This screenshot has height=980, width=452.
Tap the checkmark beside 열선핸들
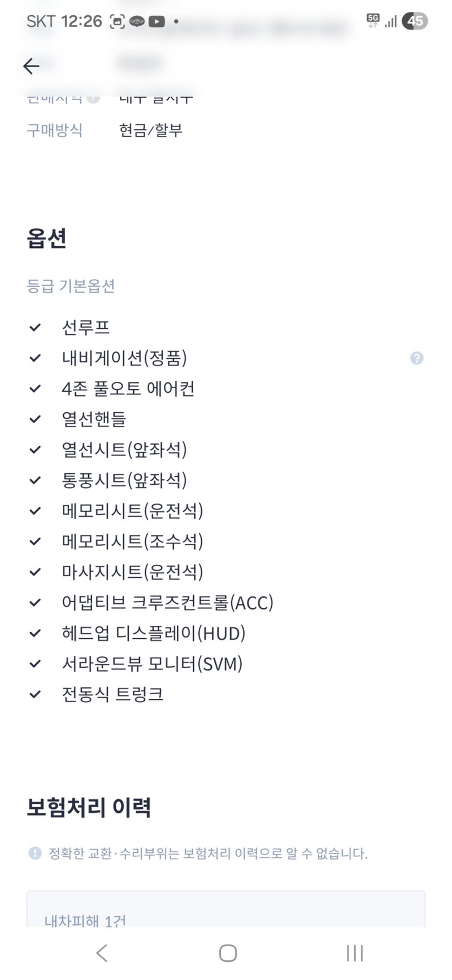[x=35, y=419]
